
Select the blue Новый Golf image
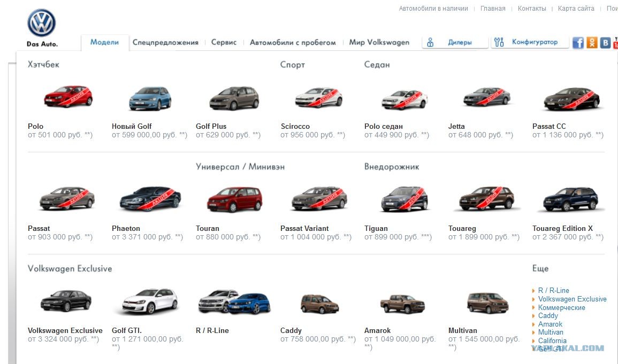150,98
